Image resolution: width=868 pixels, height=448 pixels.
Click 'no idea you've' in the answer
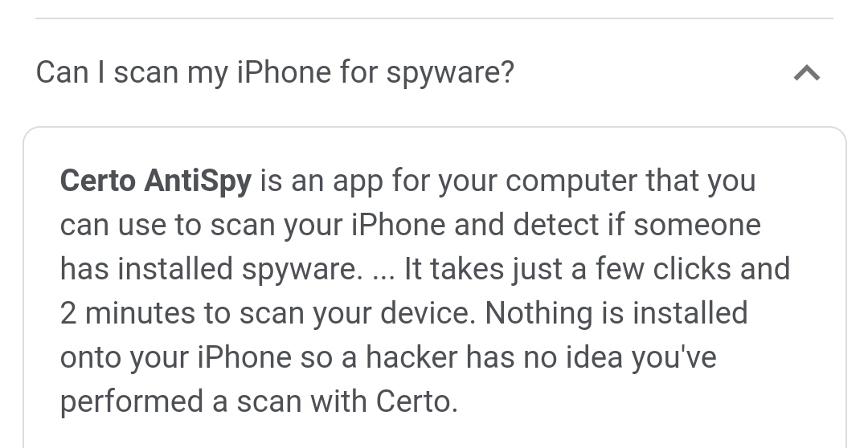[x=635, y=357]
